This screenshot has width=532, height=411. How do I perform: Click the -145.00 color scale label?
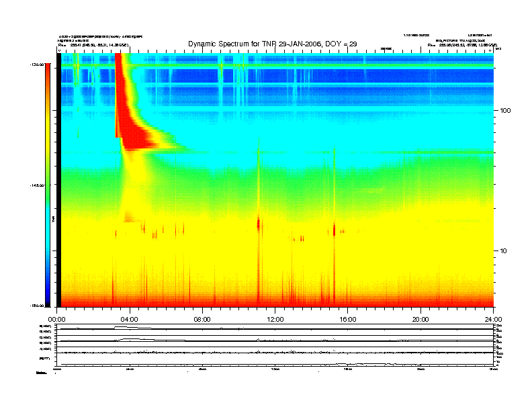tap(37, 185)
